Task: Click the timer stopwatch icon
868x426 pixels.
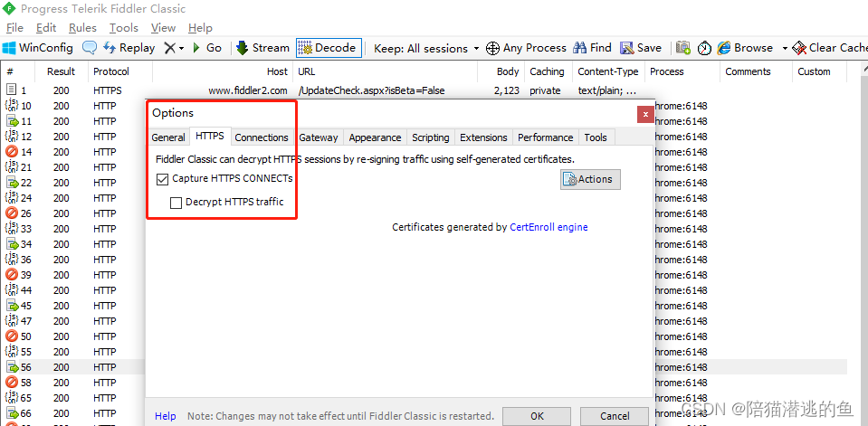Action: (704, 48)
